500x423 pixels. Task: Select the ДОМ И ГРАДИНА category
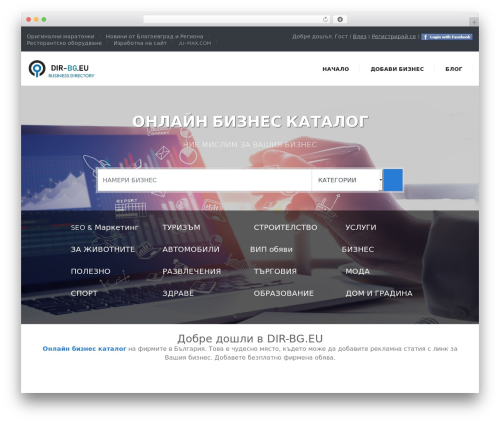click(x=379, y=293)
